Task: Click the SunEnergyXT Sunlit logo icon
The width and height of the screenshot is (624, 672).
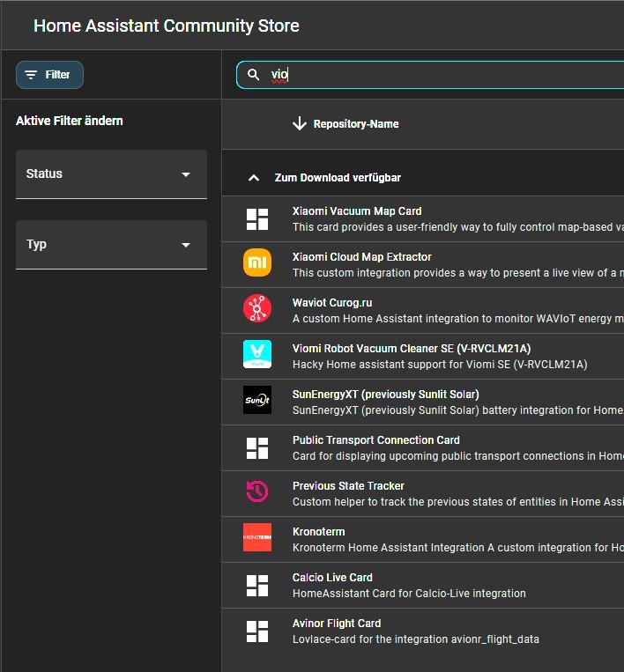Action: tap(257, 400)
